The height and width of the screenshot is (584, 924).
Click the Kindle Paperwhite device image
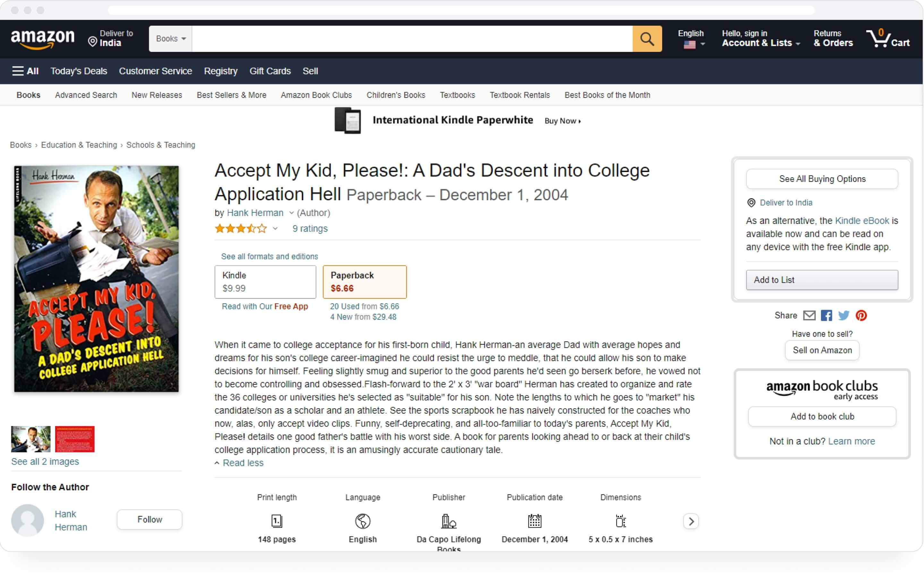click(x=348, y=120)
